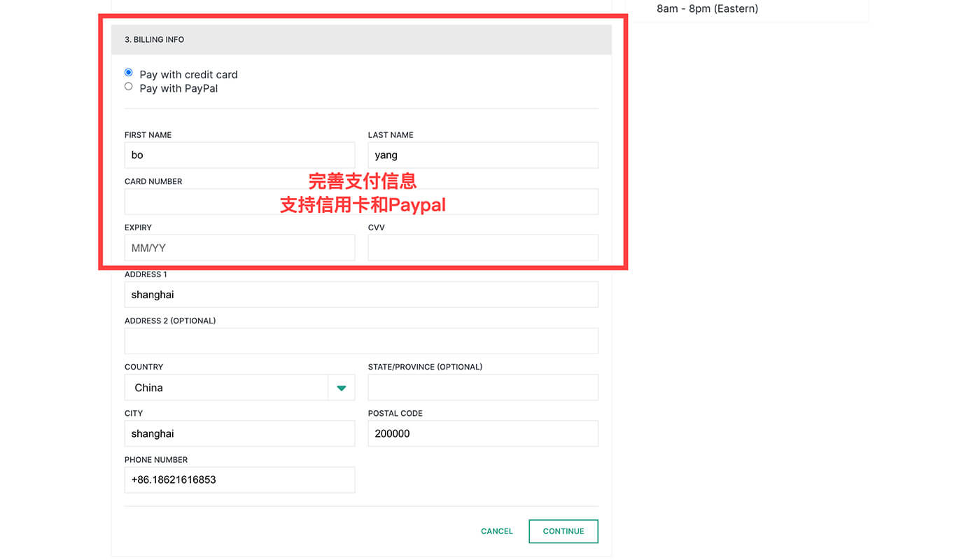Open the Country dropdown showing China

tap(240, 388)
